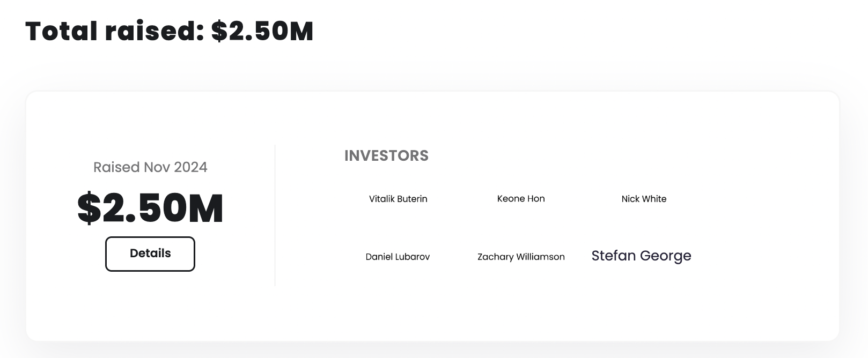Select the Stefan George investor name

pos(641,256)
